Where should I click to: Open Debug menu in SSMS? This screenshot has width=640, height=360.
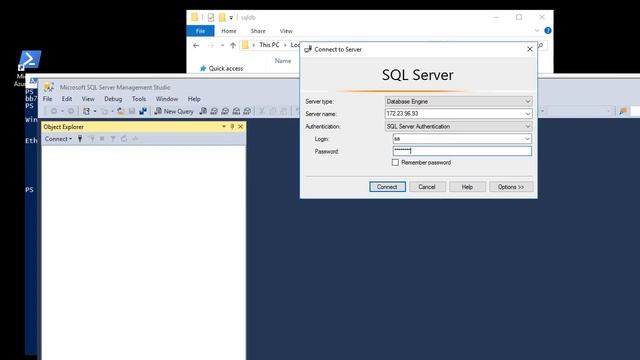pos(113,99)
